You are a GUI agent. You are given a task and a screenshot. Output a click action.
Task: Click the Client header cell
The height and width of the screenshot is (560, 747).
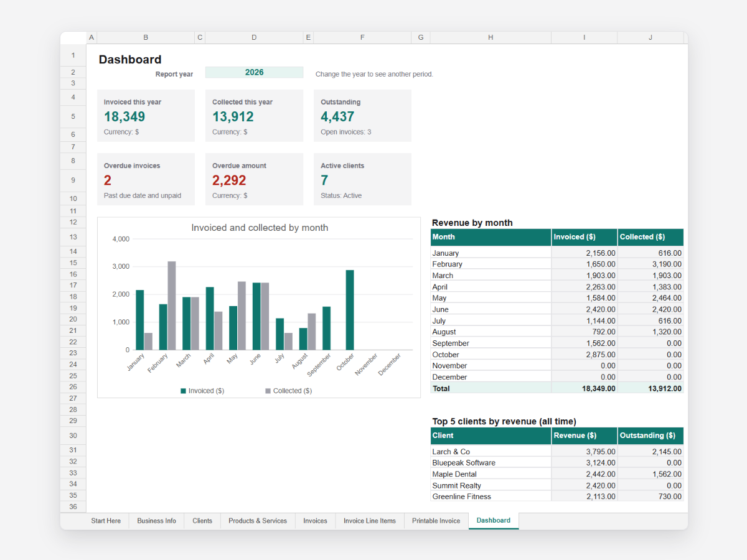click(x=491, y=436)
